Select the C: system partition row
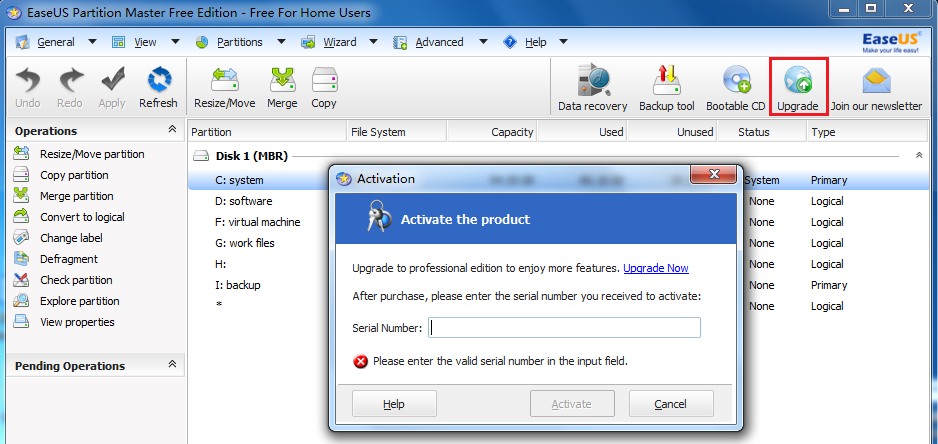Screen dimensions: 938x444 click(239, 180)
